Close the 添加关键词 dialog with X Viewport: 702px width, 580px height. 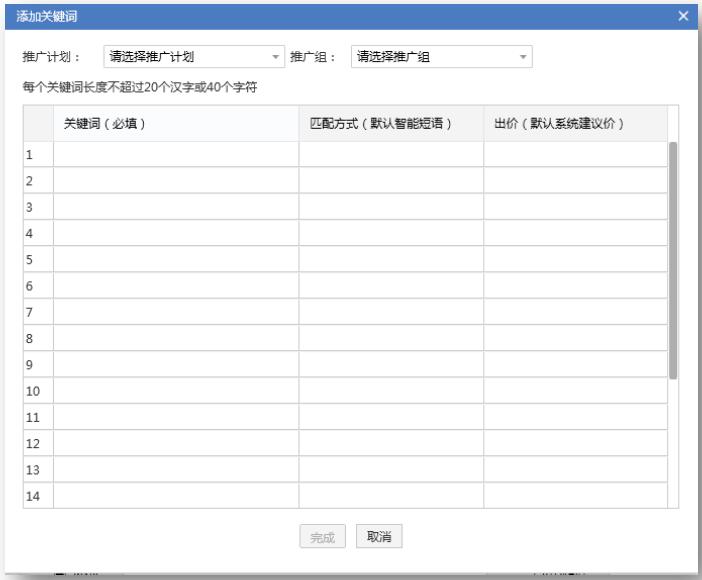click(x=683, y=16)
